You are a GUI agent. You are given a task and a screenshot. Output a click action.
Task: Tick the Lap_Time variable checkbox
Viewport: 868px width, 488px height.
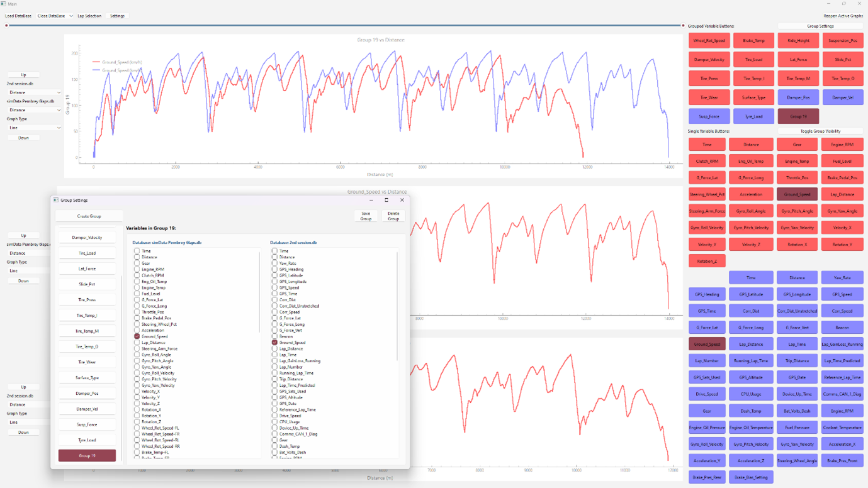(274, 355)
